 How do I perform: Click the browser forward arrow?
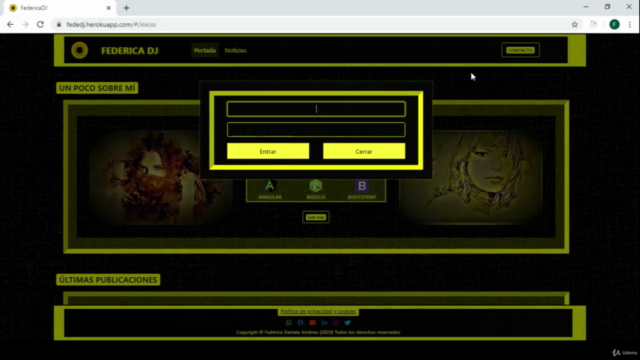point(25,24)
